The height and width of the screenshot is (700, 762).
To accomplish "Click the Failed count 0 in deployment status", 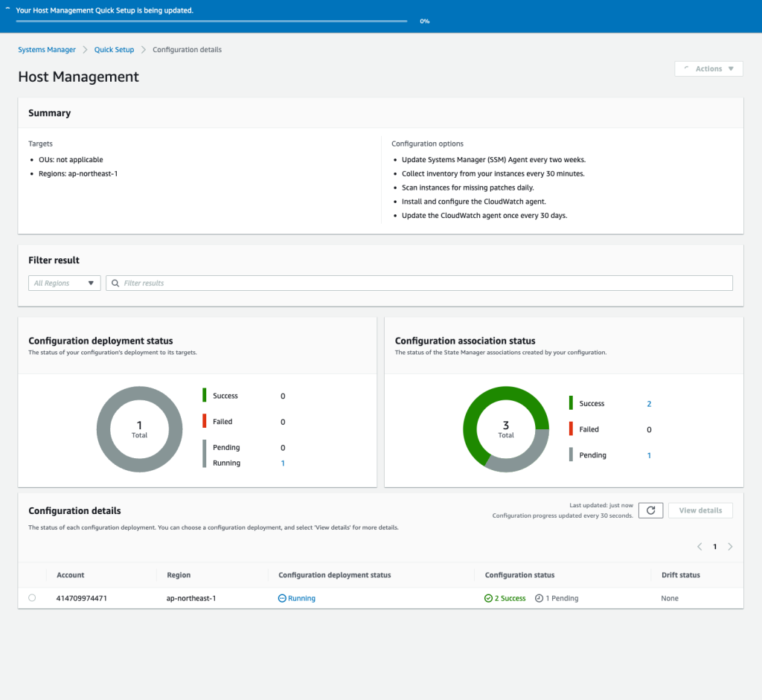I will click(x=283, y=422).
